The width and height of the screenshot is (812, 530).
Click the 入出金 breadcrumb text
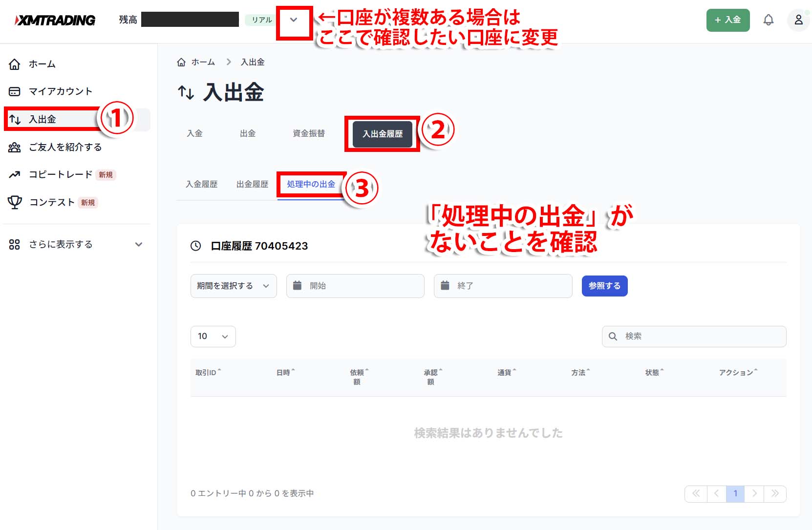click(253, 62)
